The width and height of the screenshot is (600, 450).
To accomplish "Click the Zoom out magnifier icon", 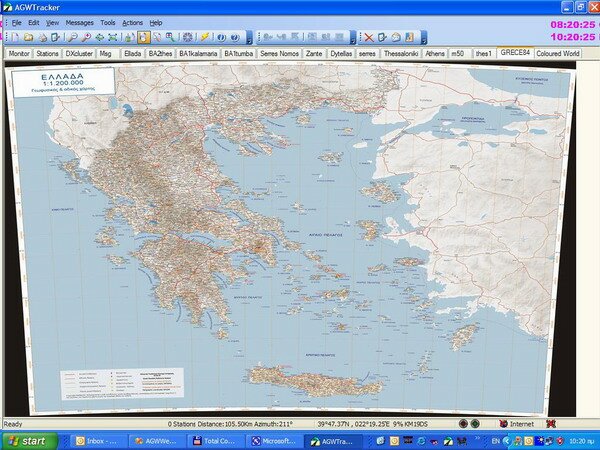I will point(73,38).
